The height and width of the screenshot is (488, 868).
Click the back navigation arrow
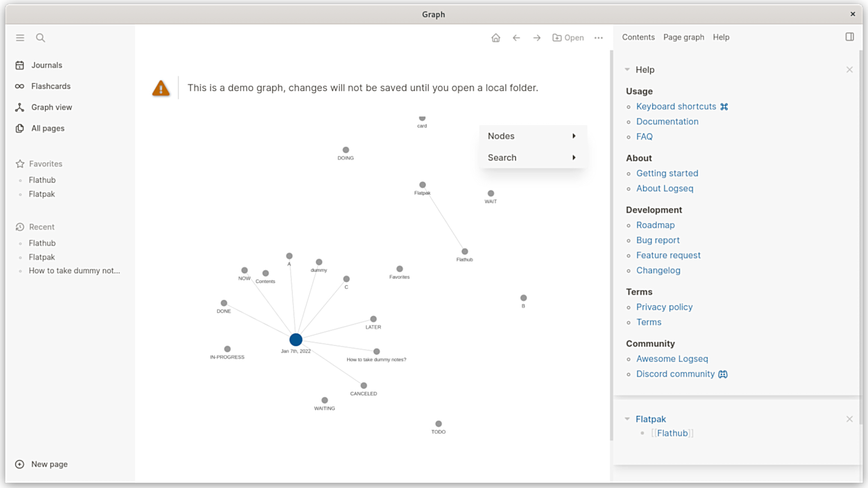pyautogui.click(x=516, y=37)
